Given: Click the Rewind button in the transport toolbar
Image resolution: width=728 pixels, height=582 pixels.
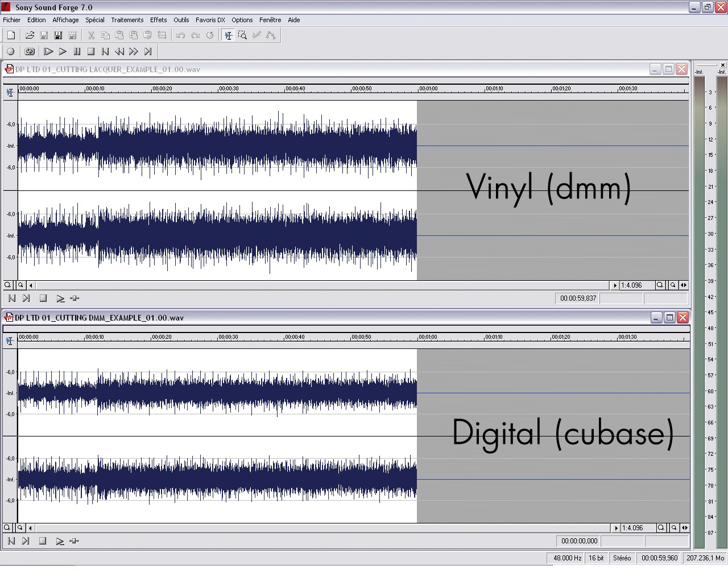Looking at the screenshot, I should 119,52.
